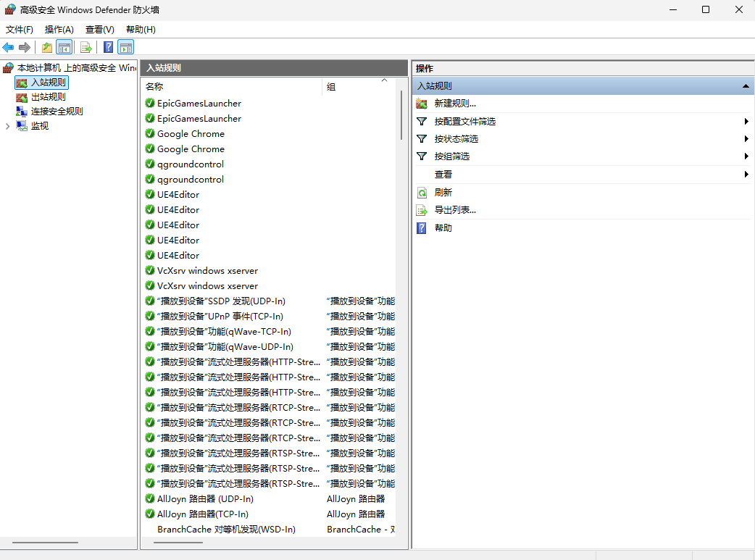755x560 pixels.
Task: Click the filter icon beside 按组筛选
Action: pos(422,156)
